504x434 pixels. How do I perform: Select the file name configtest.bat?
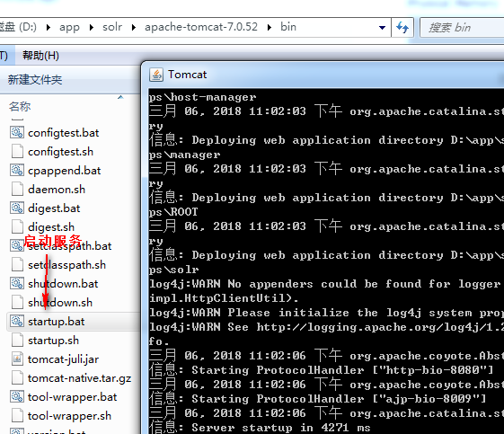pyautogui.click(x=63, y=133)
